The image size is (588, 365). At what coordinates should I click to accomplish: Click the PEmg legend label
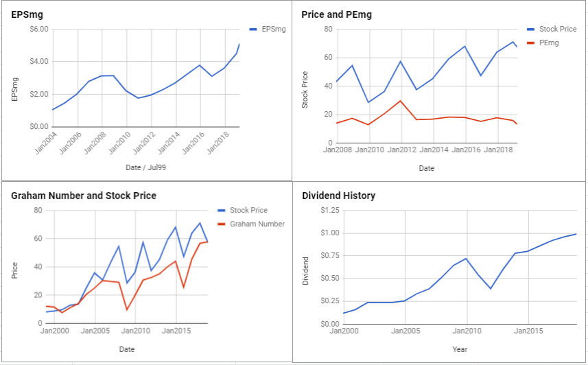(549, 43)
